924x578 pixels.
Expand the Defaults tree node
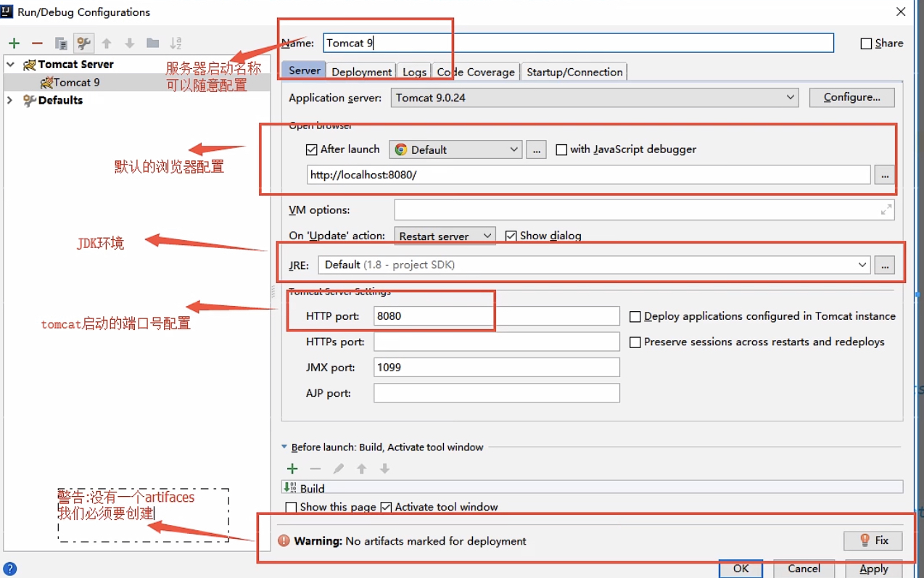tap(10, 100)
